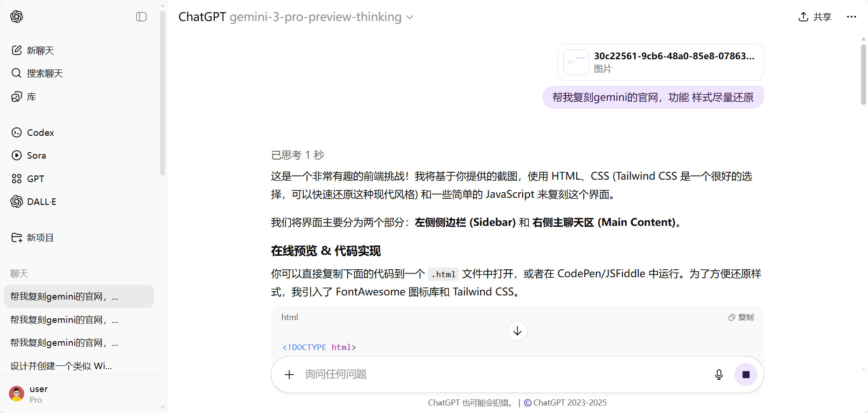Viewport: 868px width, 413px height.
Task: Select the highlighted 帮我复刻gemini的官网 chat
Action: click(x=79, y=296)
